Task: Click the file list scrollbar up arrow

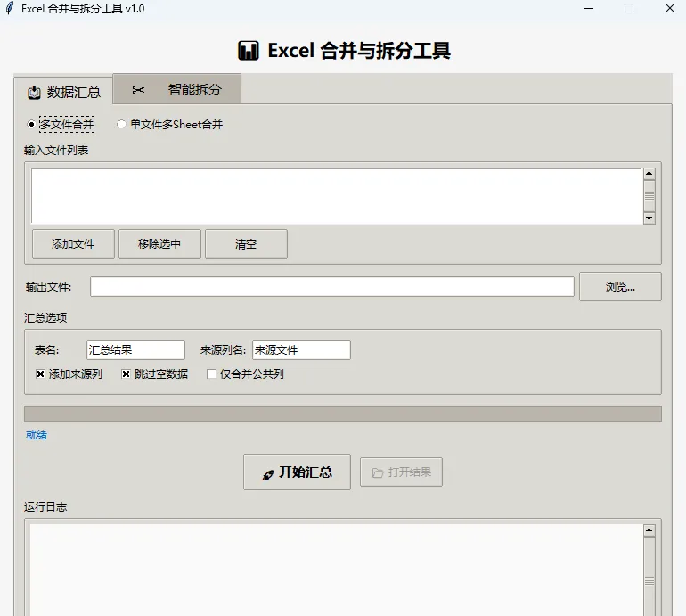Action: (x=649, y=174)
